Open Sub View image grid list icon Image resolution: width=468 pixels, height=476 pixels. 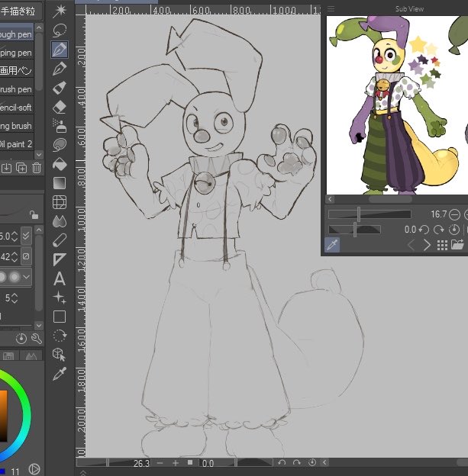coord(442,245)
